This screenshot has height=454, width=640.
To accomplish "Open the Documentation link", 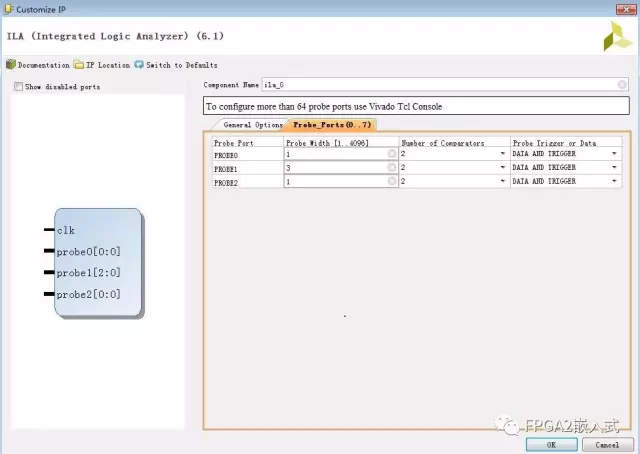I will (44, 65).
